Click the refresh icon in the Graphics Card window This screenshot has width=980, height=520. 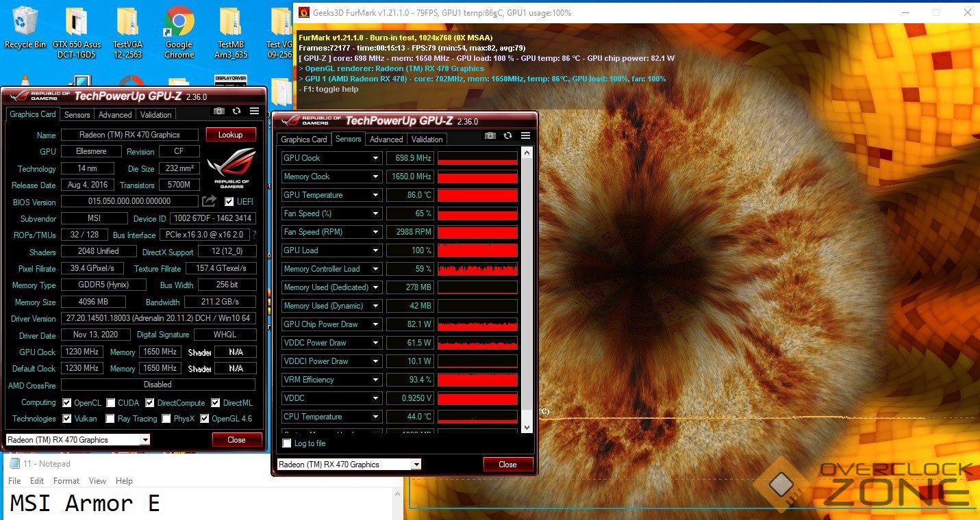click(237, 111)
